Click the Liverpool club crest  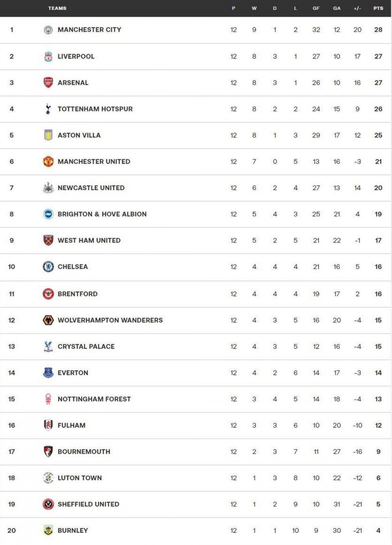[48, 57]
